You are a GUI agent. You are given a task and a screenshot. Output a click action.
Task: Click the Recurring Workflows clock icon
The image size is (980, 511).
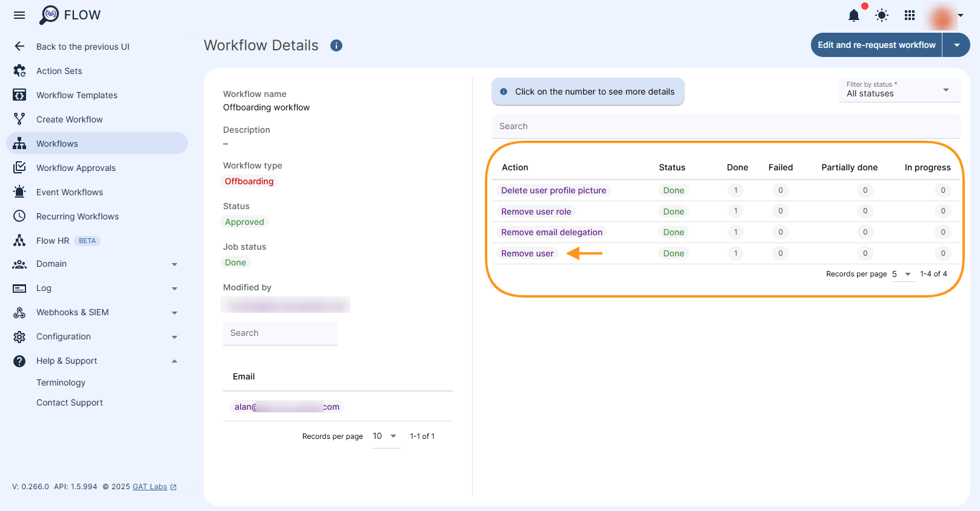pyautogui.click(x=19, y=216)
